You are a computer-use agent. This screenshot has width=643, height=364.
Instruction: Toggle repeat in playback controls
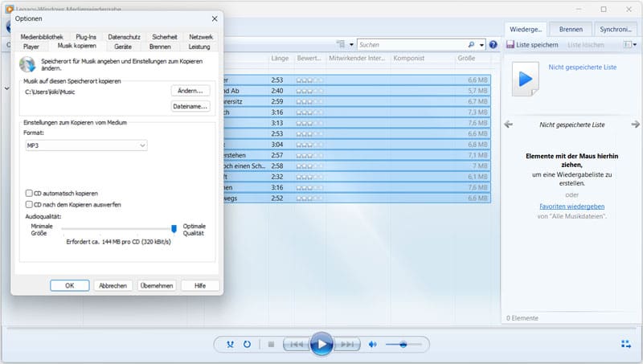pos(247,344)
